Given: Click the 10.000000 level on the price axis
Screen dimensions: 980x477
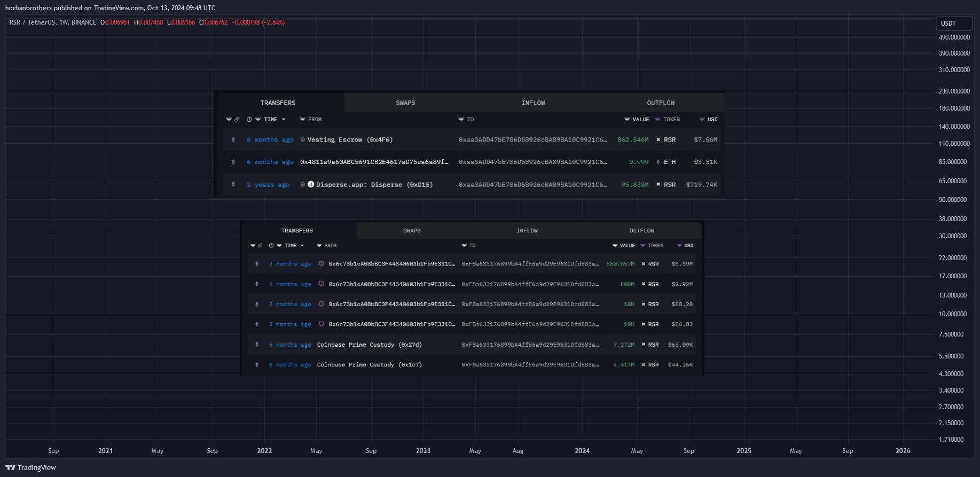Looking at the screenshot, I should (953, 314).
